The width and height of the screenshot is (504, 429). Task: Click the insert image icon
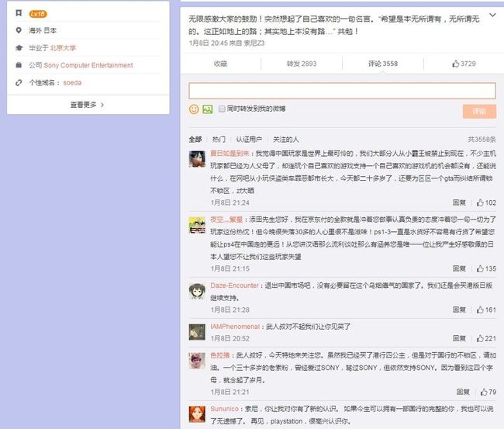tap(208, 109)
